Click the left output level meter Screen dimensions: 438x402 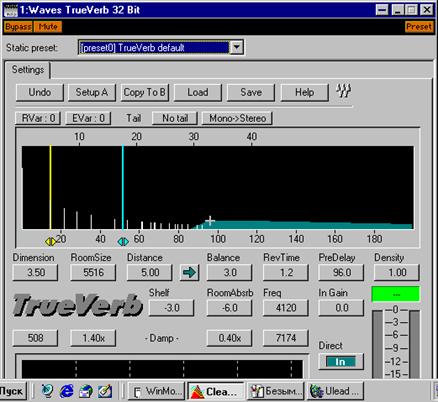click(x=377, y=344)
